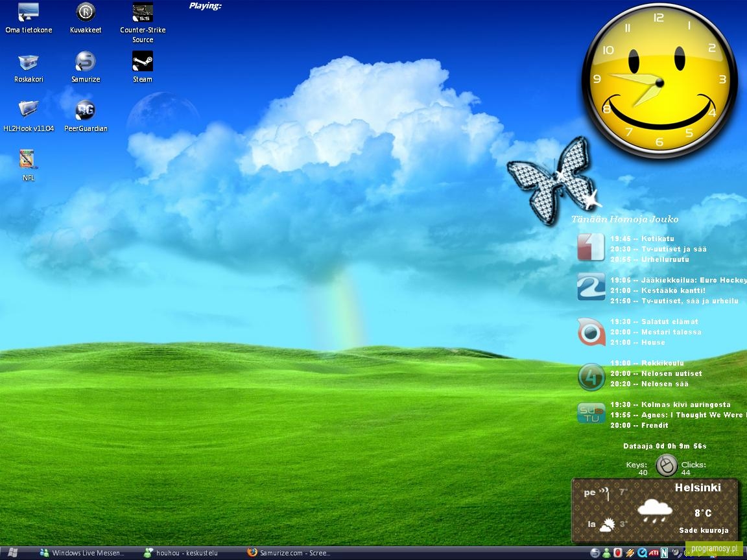Click the '20:55 -- Urheiluruutu' listing

coord(650,259)
